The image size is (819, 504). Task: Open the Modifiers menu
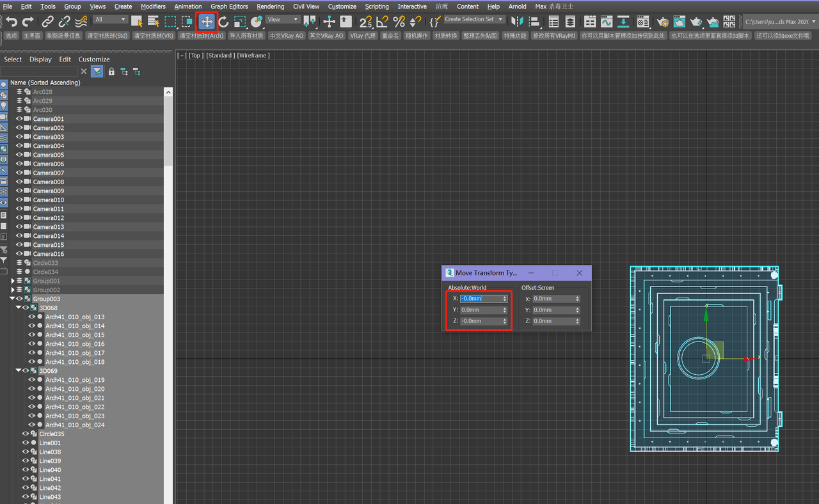(x=153, y=6)
